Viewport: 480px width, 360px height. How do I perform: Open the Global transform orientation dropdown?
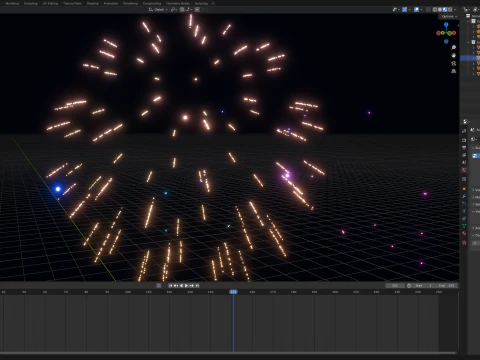(158, 9)
